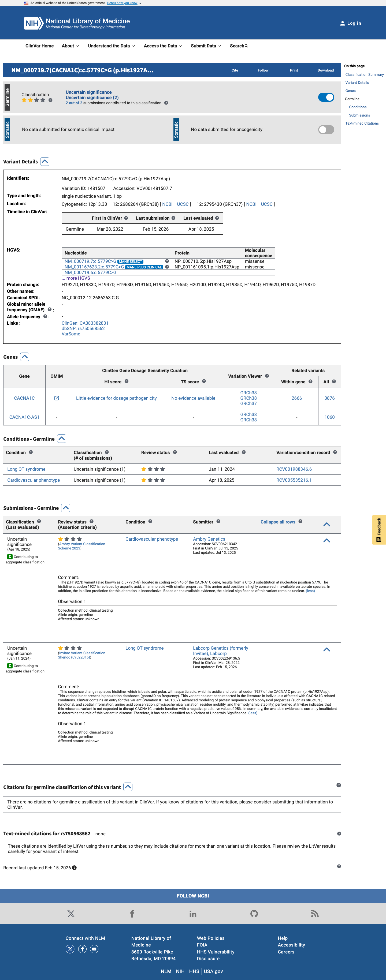The height and width of the screenshot is (980, 386).
Task: Open the About menu
Action: 70,46
